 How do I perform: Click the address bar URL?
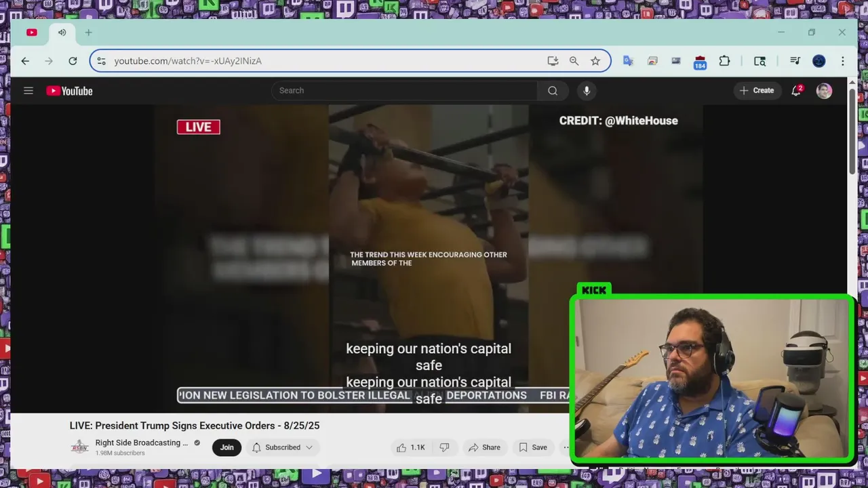pyautogui.click(x=188, y=61)
